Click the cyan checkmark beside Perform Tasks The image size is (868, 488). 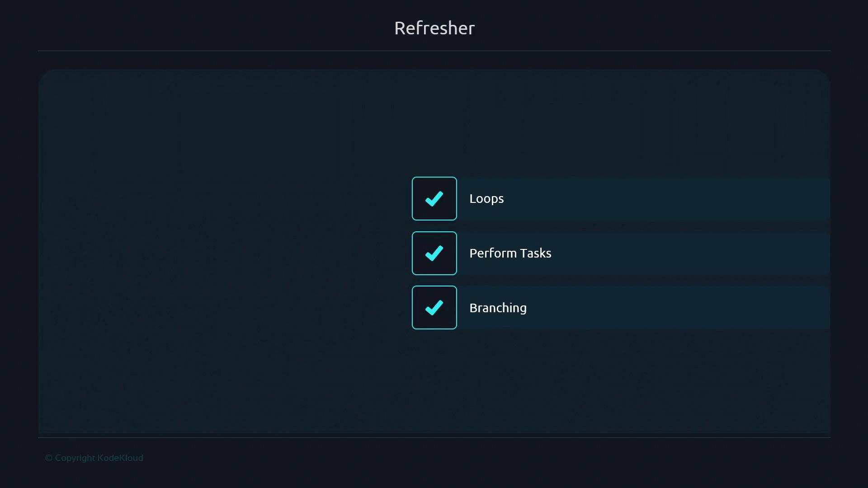click(x=434, y=253)
